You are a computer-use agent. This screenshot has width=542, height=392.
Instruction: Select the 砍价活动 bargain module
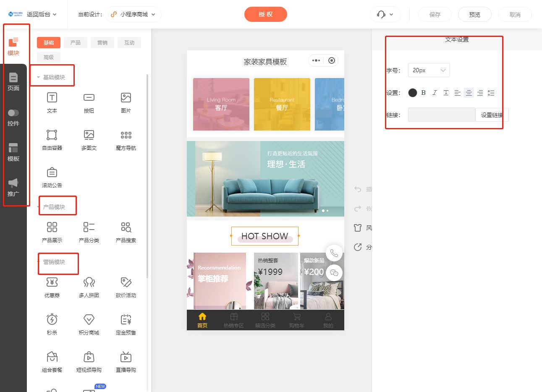(126, 287)
